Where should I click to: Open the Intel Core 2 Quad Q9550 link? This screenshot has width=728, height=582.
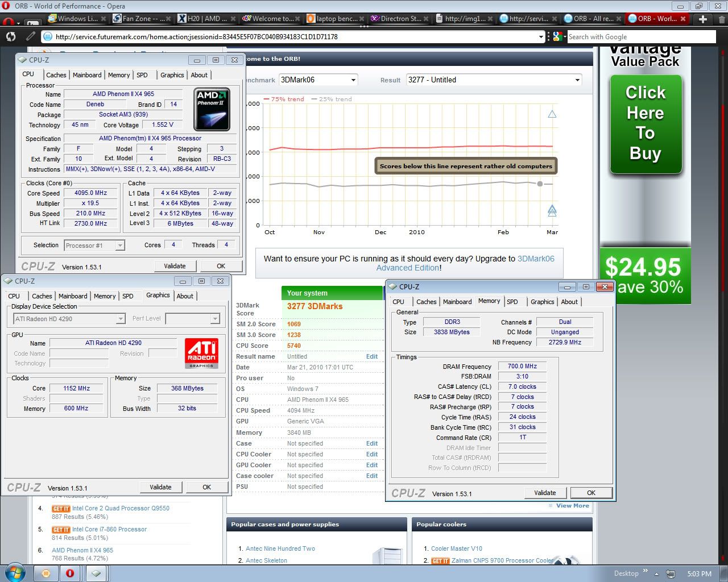tap(121, 508)
